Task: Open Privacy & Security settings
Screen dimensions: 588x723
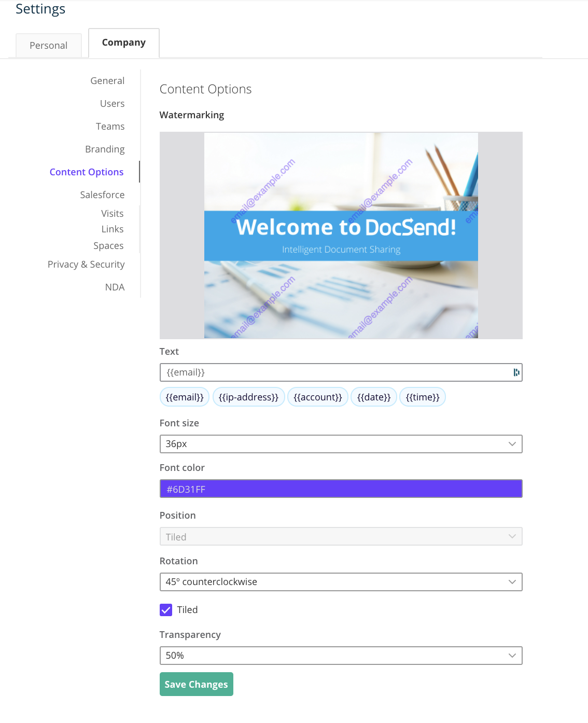Action: pos(86,265)
